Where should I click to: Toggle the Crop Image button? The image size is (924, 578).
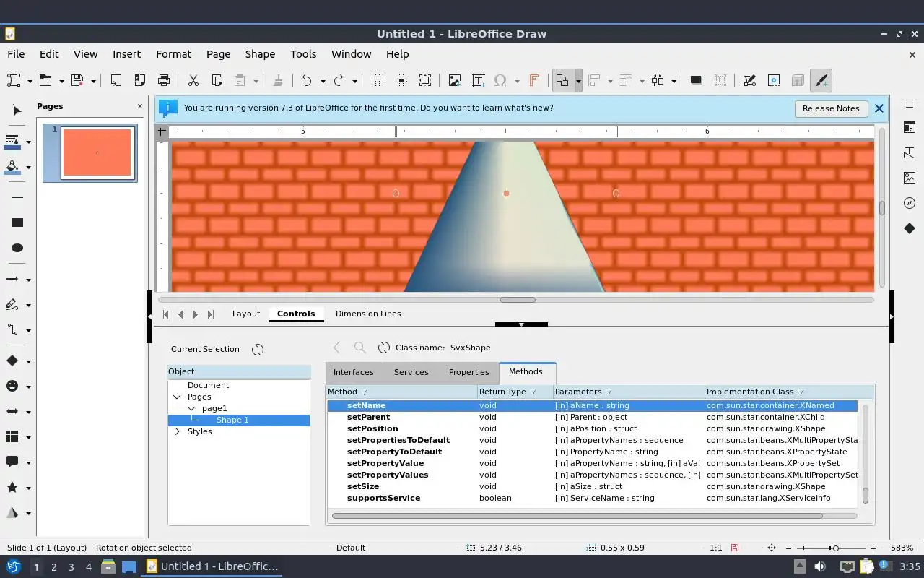(x=720, y=80)
